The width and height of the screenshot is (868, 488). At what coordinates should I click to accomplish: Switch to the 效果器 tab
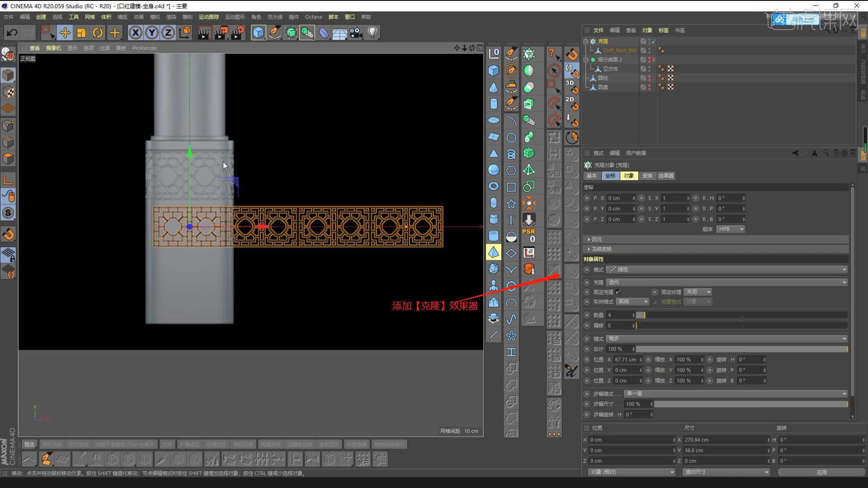tap(666, 176)
